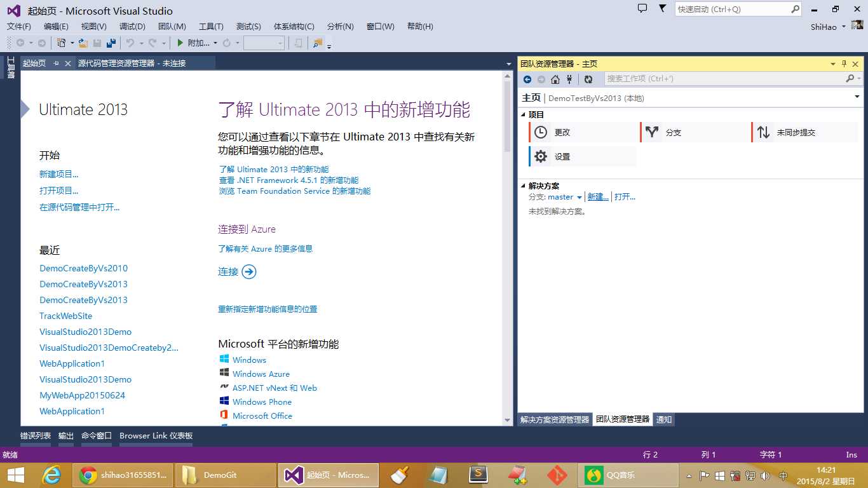This screenshot has width=868, height=488.
Task: Click the Open File toolbar icon
Action: point(83,43)
